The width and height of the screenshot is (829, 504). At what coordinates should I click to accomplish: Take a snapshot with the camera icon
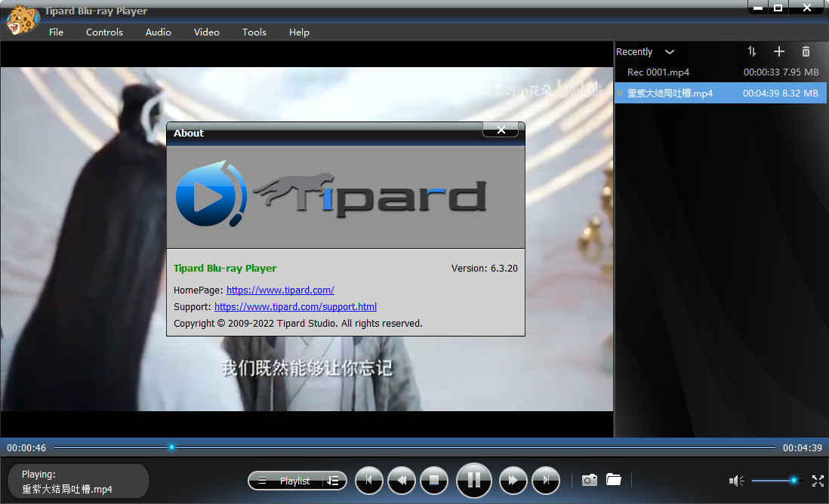[x=590, y=480]
